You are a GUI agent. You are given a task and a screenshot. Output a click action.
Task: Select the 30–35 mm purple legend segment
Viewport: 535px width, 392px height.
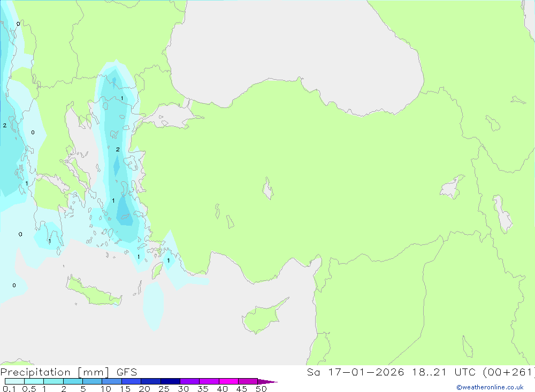[189, 381]
